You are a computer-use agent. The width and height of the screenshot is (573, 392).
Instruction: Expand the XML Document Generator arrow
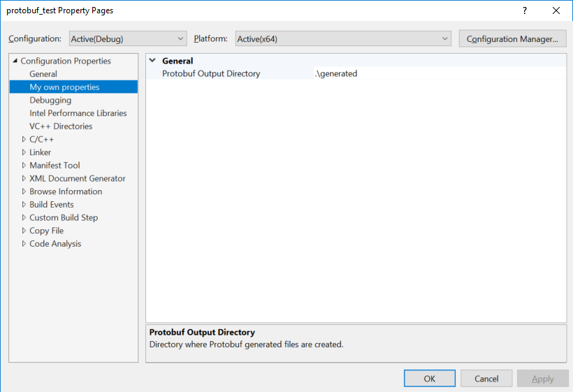[x=24, y=179]
